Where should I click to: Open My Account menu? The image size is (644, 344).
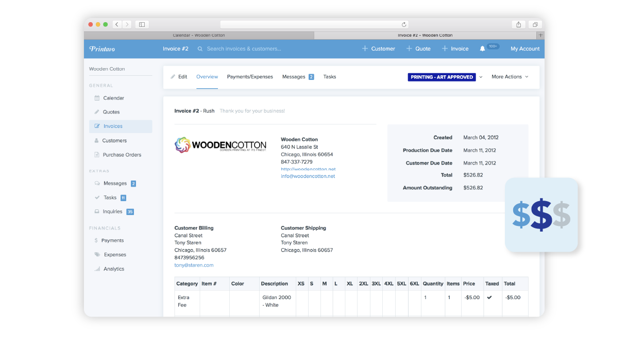525,48
